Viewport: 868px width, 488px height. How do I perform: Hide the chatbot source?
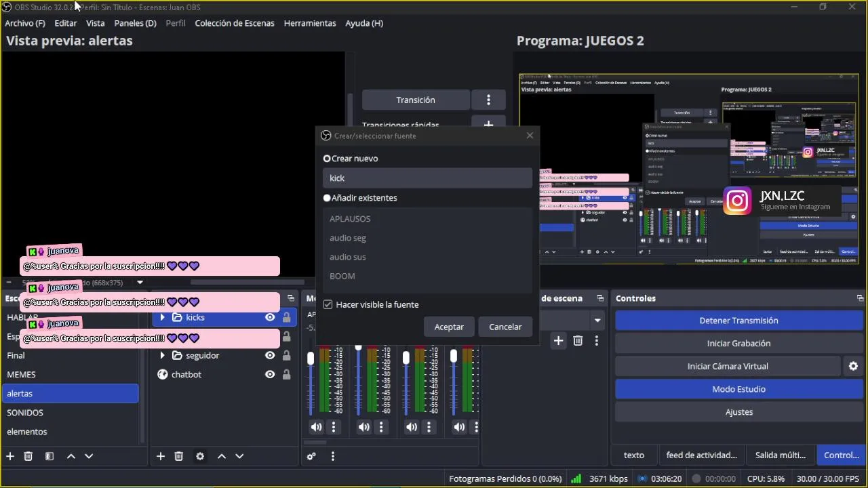pos(270,374)
